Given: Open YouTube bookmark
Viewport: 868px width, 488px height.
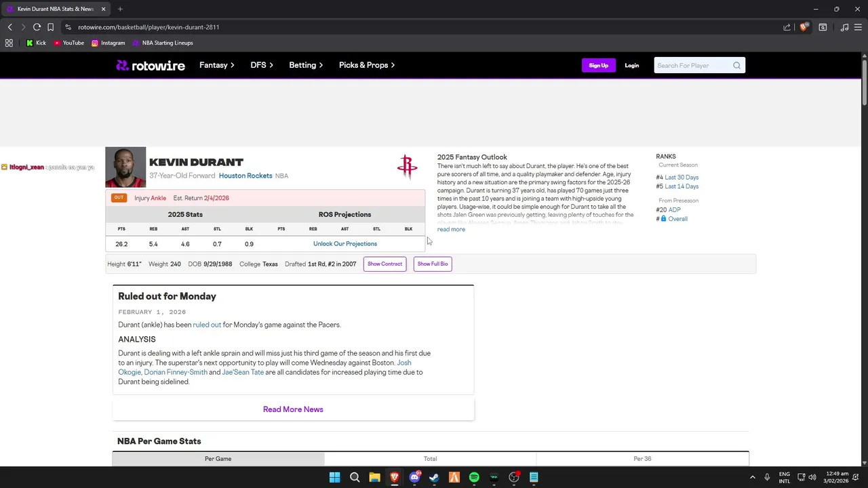Looking at the screenshot, I should [68, 43].
